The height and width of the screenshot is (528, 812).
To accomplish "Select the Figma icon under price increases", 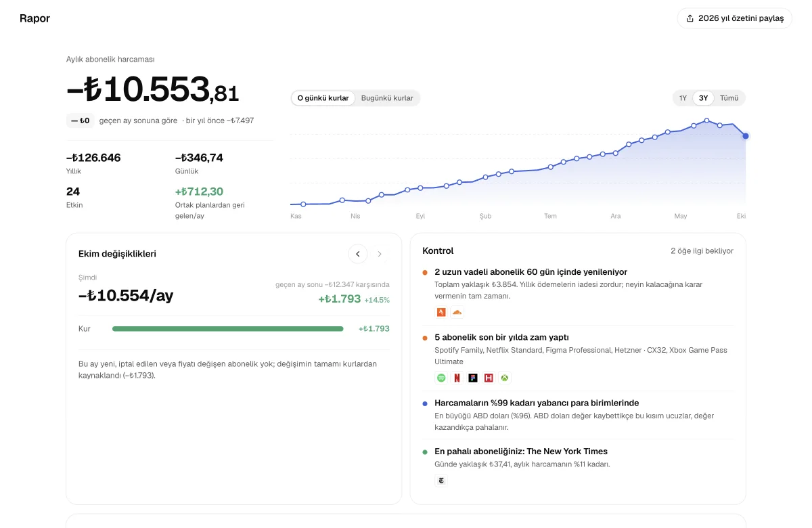I will pyautogui.click(x=473, y=378).
